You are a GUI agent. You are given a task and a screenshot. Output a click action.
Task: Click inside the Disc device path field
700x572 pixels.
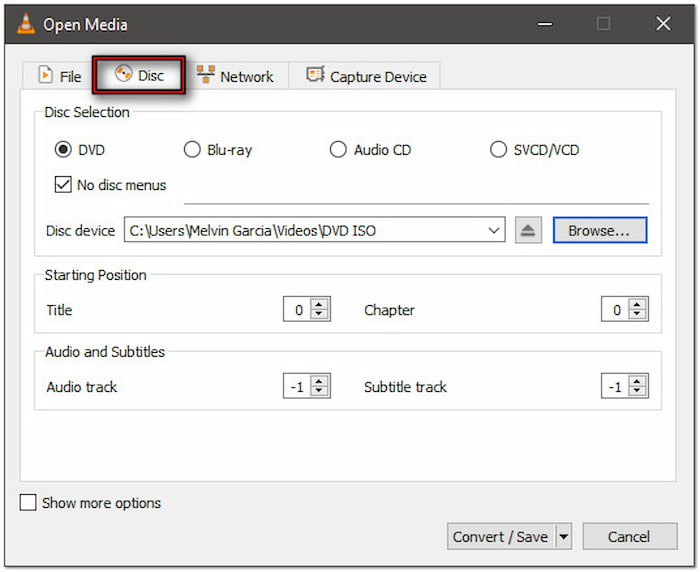click(x=300, y=231)
